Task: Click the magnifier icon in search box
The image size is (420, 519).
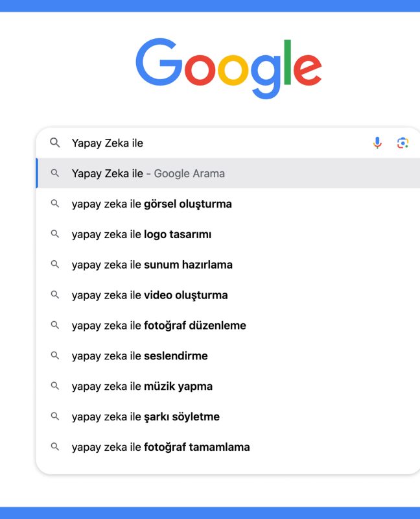Action: (x=55, y=143)
